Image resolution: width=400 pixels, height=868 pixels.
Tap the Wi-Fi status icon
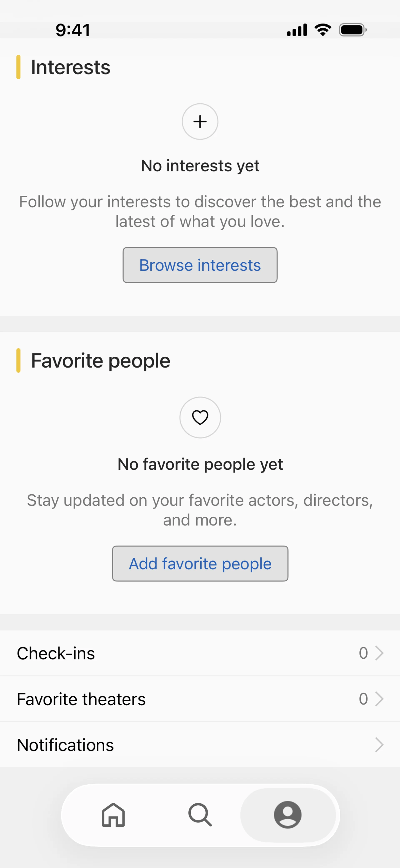pyautogui.click(x=322, y=30)
